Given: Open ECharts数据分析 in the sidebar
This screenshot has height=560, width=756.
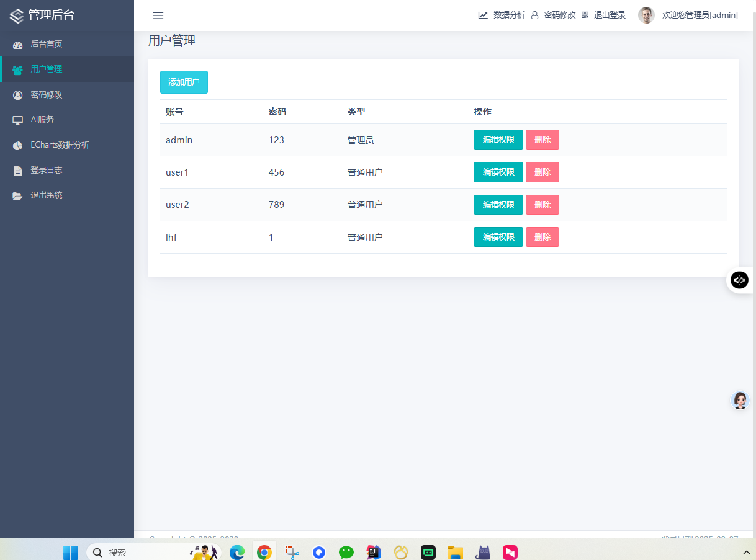Looking at the screenshot, I should pyautogui.click(x=67, y=145).
